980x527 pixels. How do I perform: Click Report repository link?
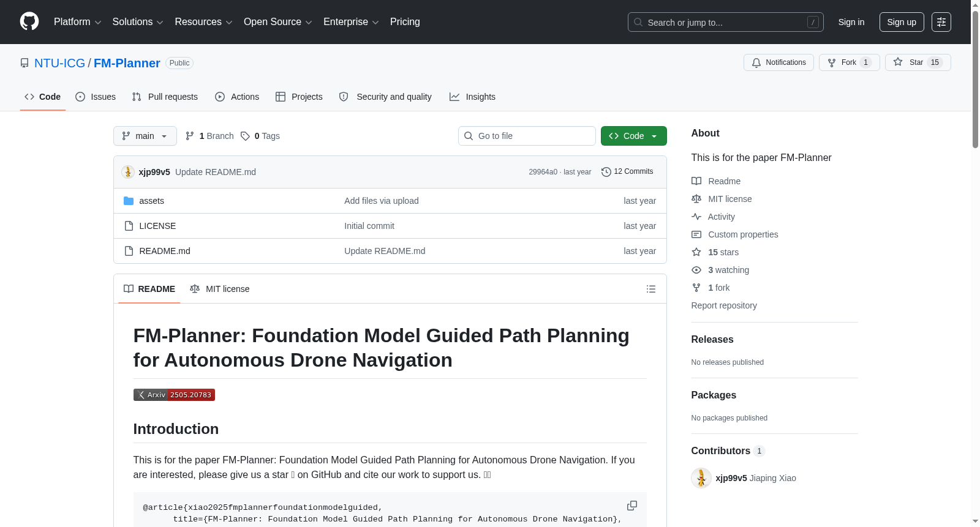pyautogui.click(x=724, y=305)
